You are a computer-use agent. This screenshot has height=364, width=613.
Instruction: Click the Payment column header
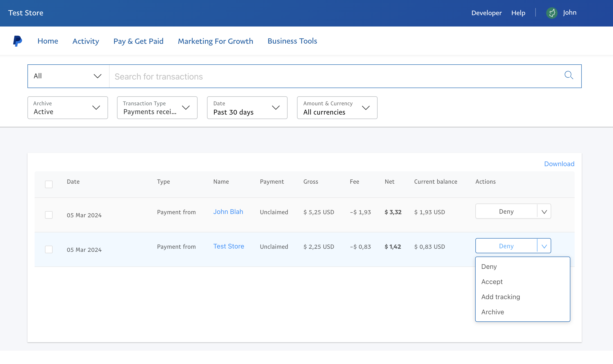tap(272, 182)
